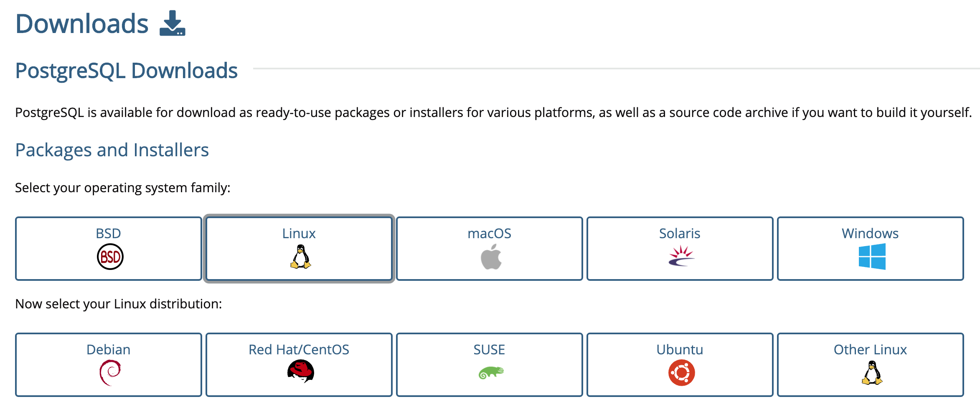The height and width of the screenshot is (412, 980).
Task: Select the Solaris text label
Action: (x=680, y=233)
